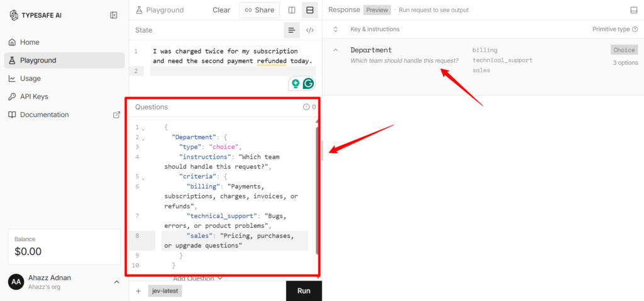Viewport: 644px width, 301px height.
Task: Open the Home page
Action: [65, 42]
